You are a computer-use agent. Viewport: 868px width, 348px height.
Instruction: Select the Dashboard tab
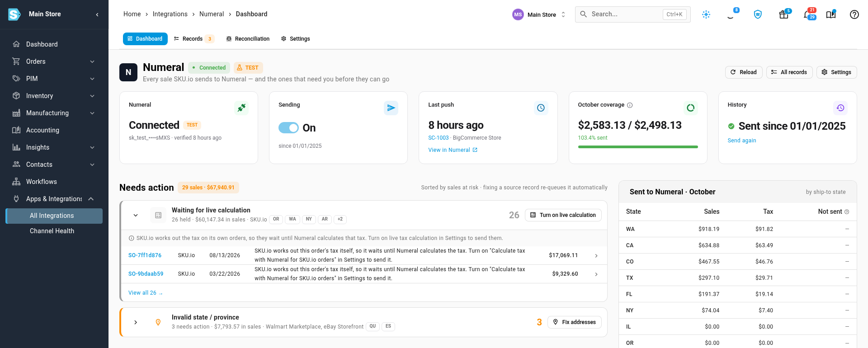click(145, 39)
